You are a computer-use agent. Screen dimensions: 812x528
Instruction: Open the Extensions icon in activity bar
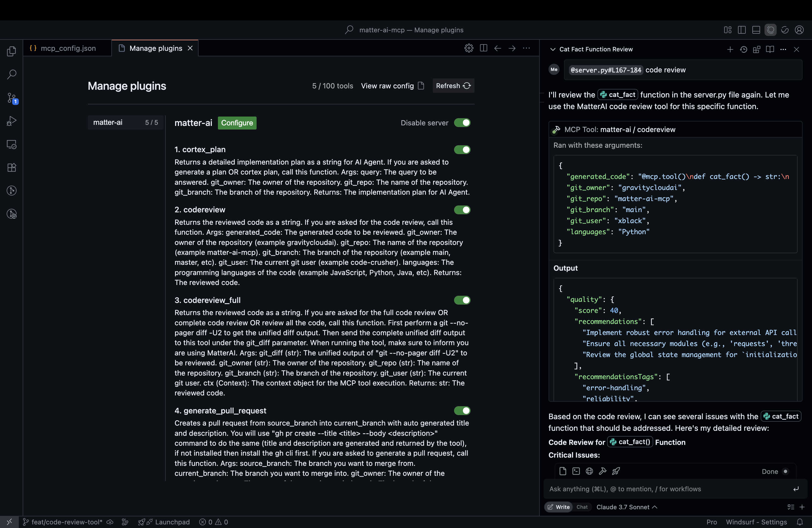coord(12,167)
